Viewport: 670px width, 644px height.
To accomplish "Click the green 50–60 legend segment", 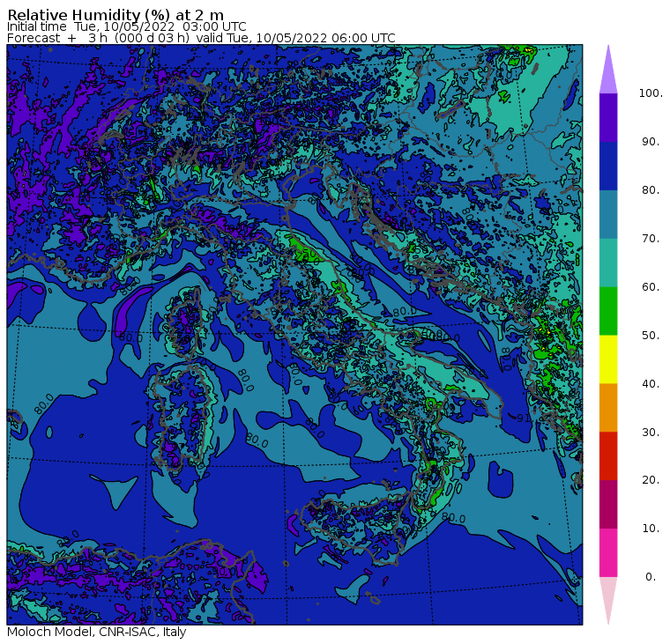I will 608,311.
